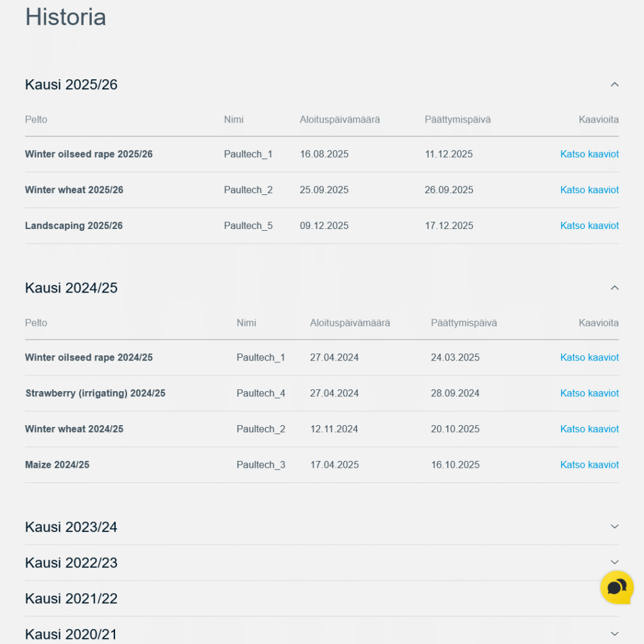This screenshot has width=644, height=644.
Task: Collapse the Kausi 2024/25 section
Action: [614, 287]
